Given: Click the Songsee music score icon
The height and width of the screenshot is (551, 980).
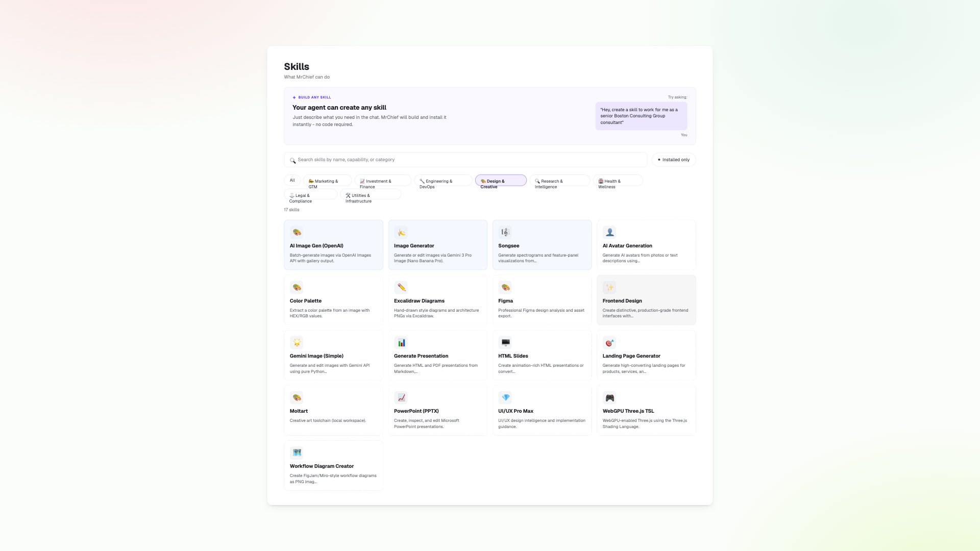Looking at the screenshot, I should pos(505,233).
